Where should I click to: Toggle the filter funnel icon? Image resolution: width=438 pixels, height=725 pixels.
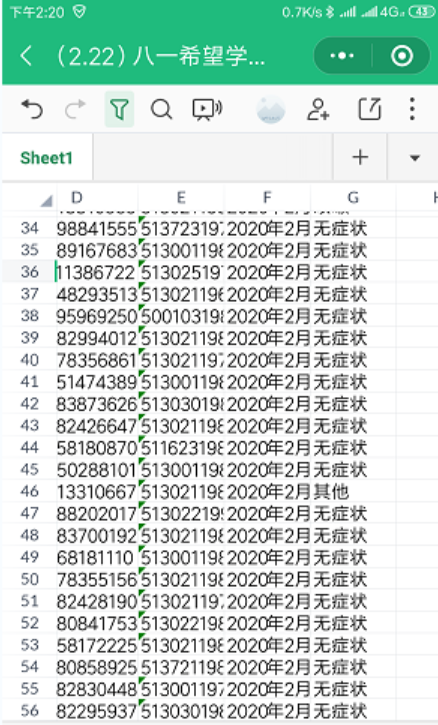[x=119, y=110]
